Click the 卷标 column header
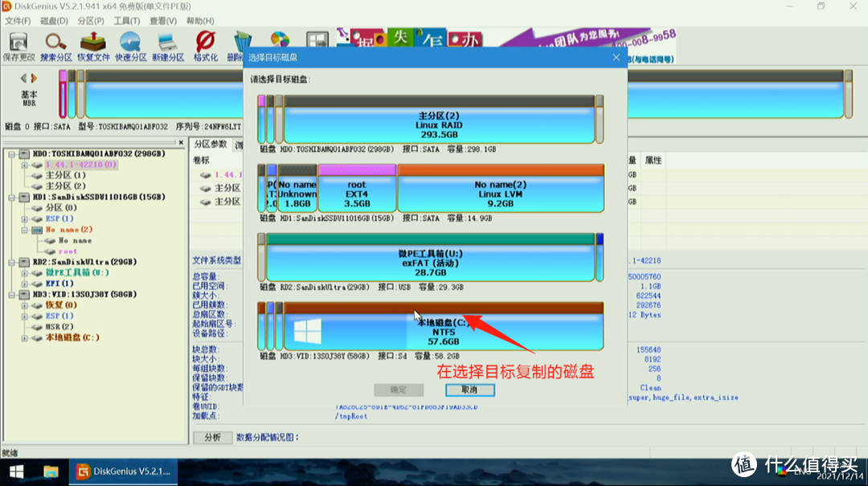868x486 pixels. coord(202,161)
